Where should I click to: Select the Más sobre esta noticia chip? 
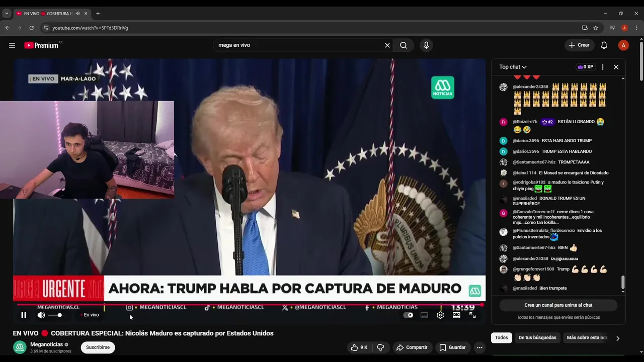[587, 338]
